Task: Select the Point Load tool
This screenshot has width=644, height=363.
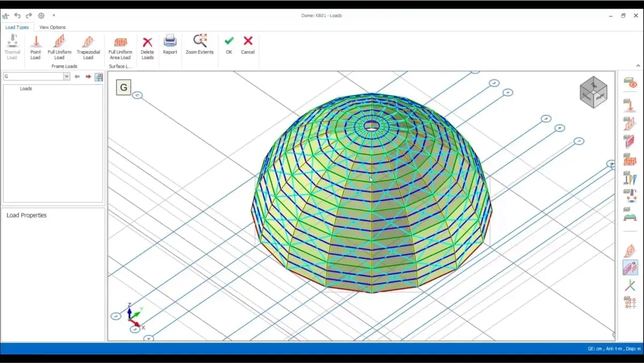Action: [x=35, y=47]
